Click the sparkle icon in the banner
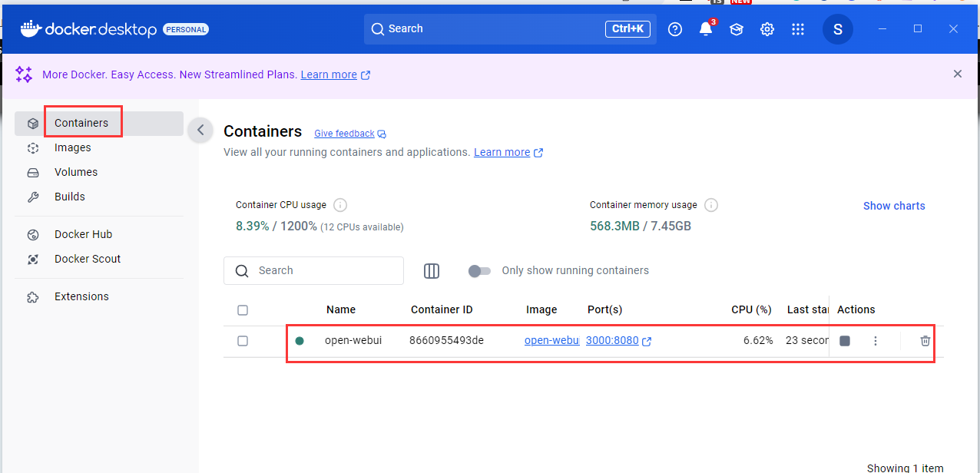 coord(24,74)
